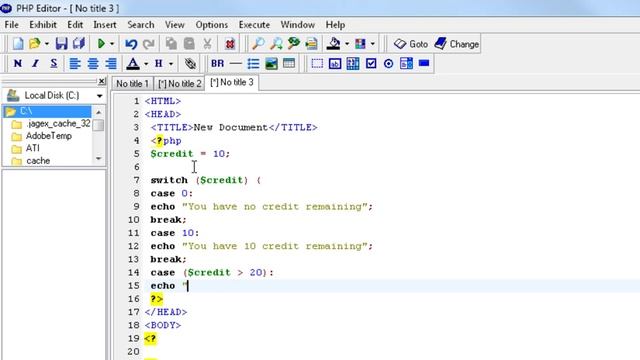Click the heading H icon
The image size is (640, 360).
pos(159,63)
